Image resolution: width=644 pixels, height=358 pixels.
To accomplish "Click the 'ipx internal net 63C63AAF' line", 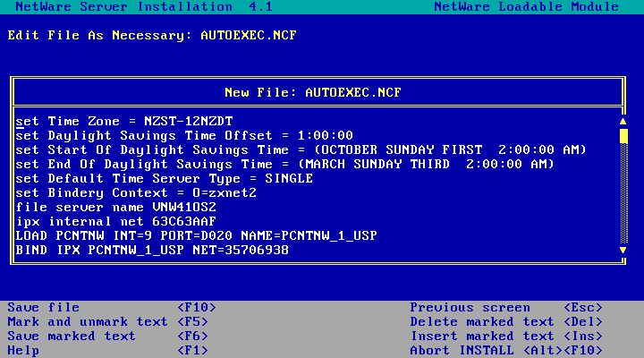I will tap(115, 221).
